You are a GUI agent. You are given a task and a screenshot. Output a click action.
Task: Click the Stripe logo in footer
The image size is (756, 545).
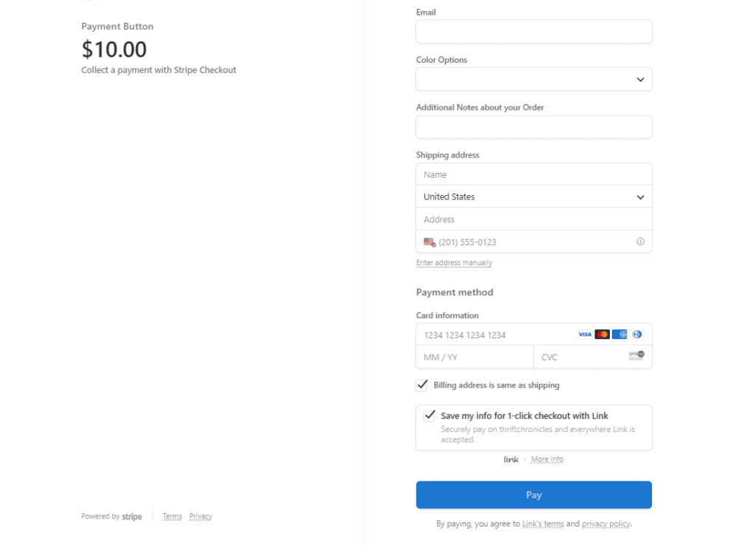tap(132, 517)
